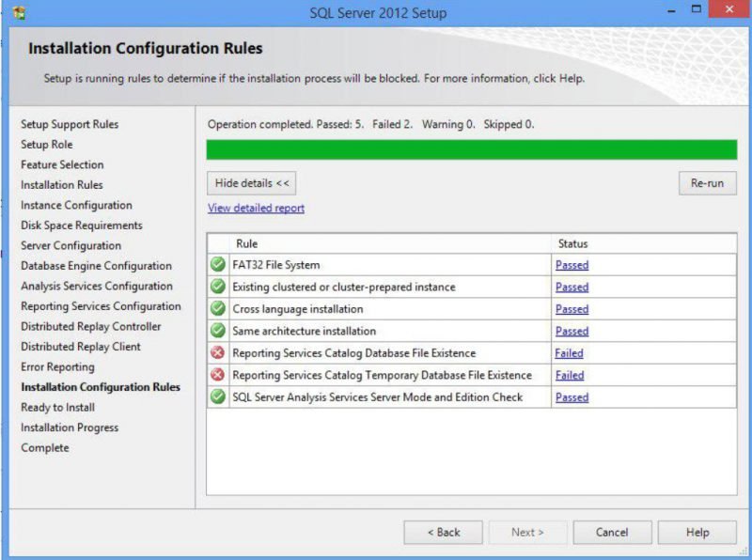Open Failed status for Reporting Services Catalog Database File Existence
The height and width of the screenshot is (560, 752).
[x=570, y=353]
